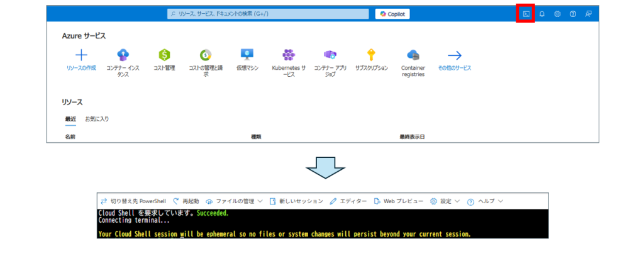The width and height of the screenshot is (644, 268).
Task: Open the help question mark icon
Action: click(572, 14)
